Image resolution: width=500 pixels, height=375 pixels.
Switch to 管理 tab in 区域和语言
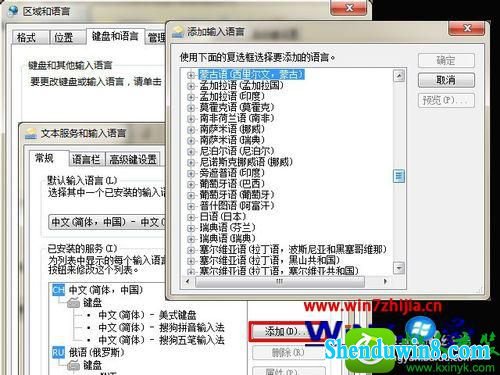pyautogui.click(x=156, y=38)
